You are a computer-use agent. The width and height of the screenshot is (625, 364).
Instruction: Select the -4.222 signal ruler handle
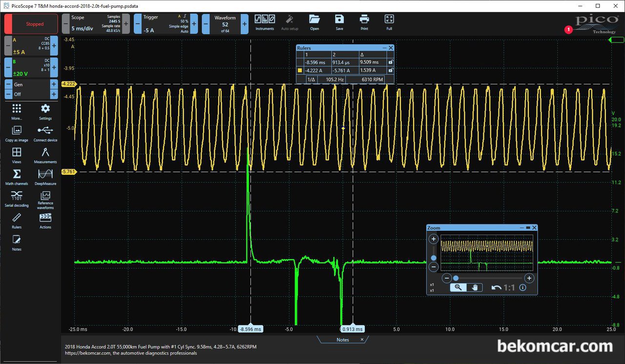[x=68, y=84]
